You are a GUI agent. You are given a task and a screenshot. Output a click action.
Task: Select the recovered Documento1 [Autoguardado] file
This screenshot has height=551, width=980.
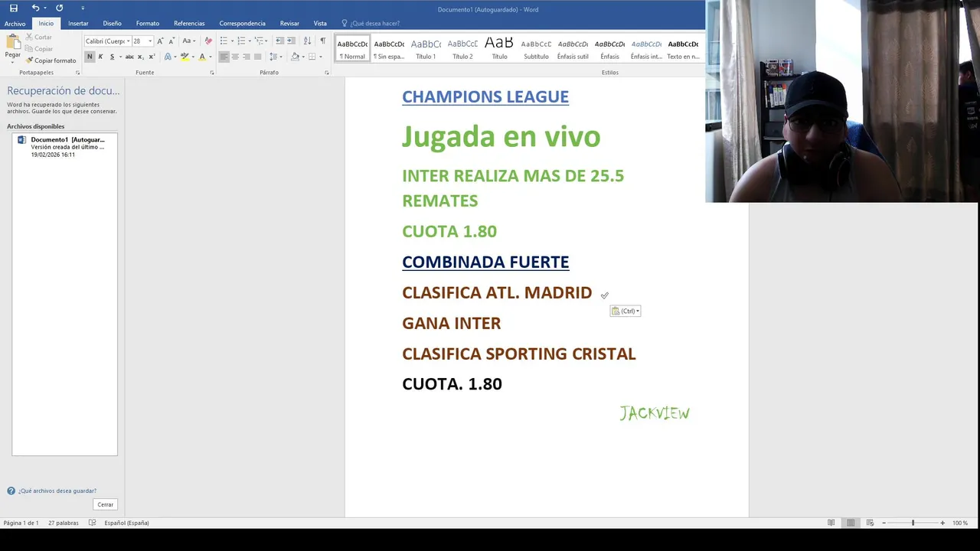click(64, 147)
